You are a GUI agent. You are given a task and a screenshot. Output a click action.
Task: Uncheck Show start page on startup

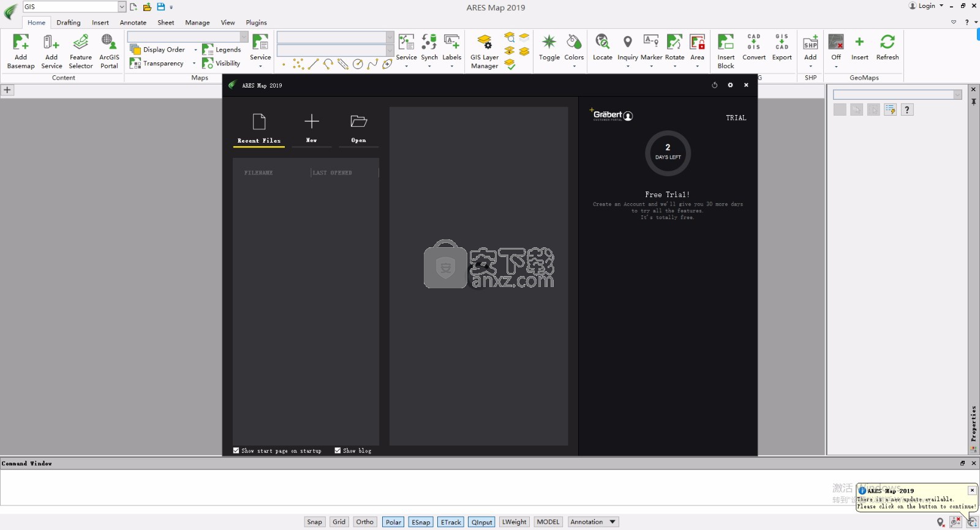coord(236,450)
